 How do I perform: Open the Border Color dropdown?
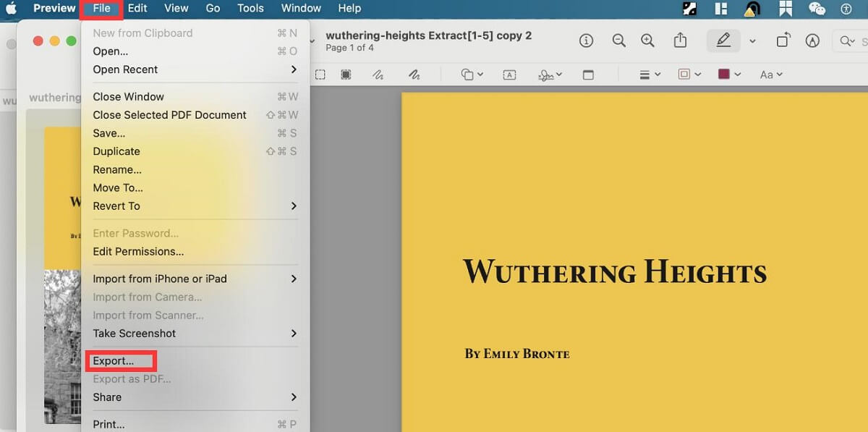tap(690, 75)
